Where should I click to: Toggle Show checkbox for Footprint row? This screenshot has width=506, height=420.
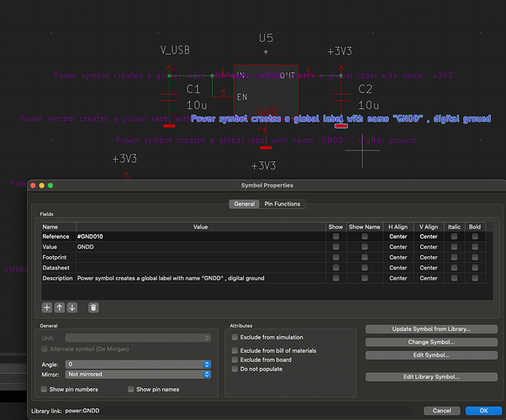pyautogui.click(x=336, y=257)
